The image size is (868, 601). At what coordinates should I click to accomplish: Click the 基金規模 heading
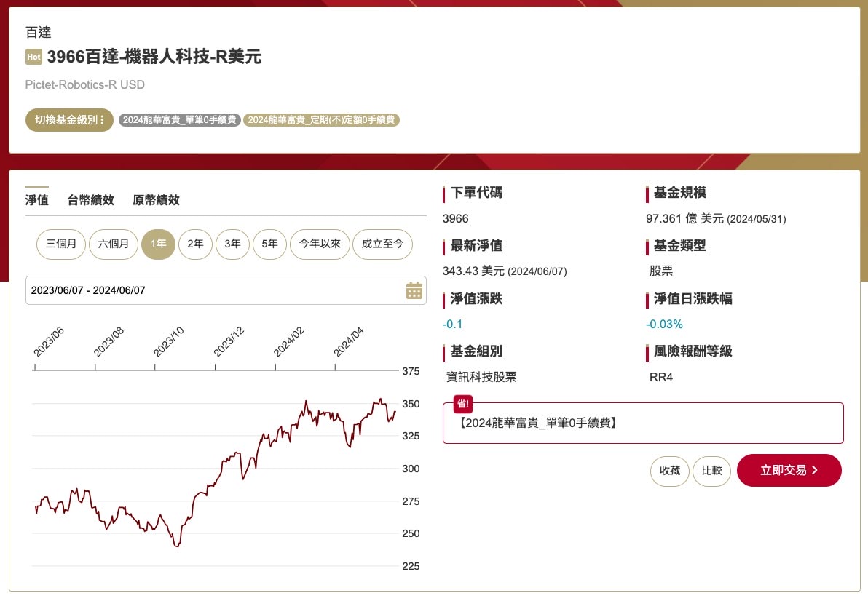pos(680,192)
